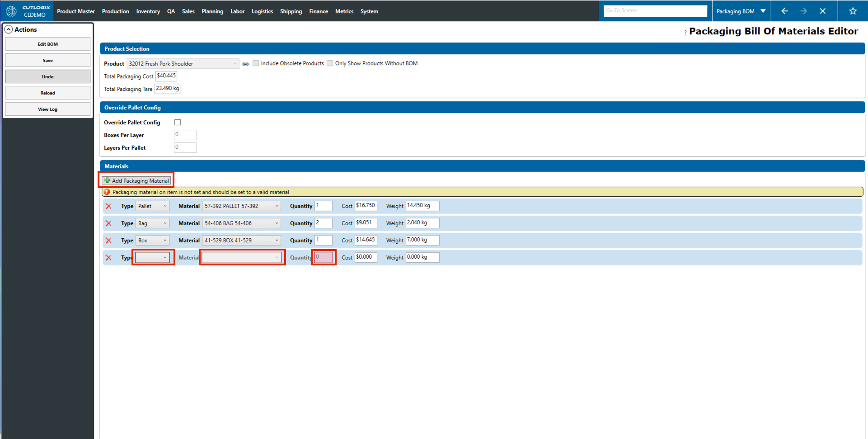Collapse the Actions panel
The image size is (868, 439).
coord(9,29)
